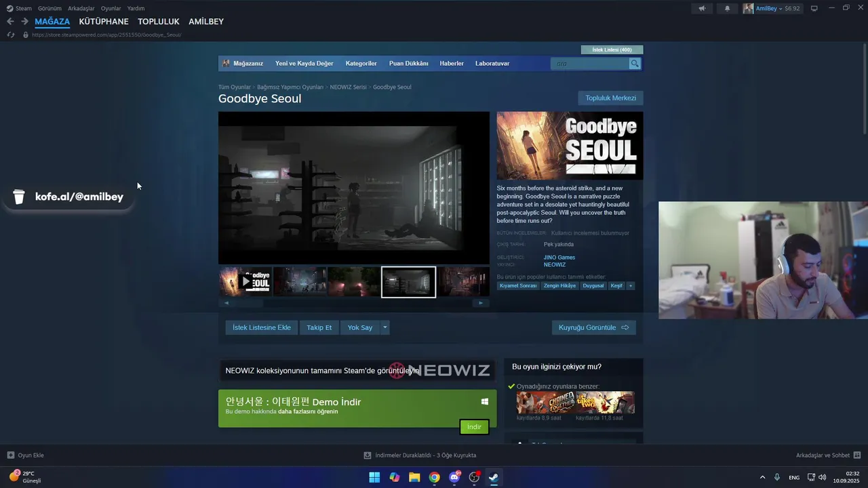The image size is (868, 488).
Task: Open the Yeni ve Kayda Değer menu
Action: [x=304, y=64]
